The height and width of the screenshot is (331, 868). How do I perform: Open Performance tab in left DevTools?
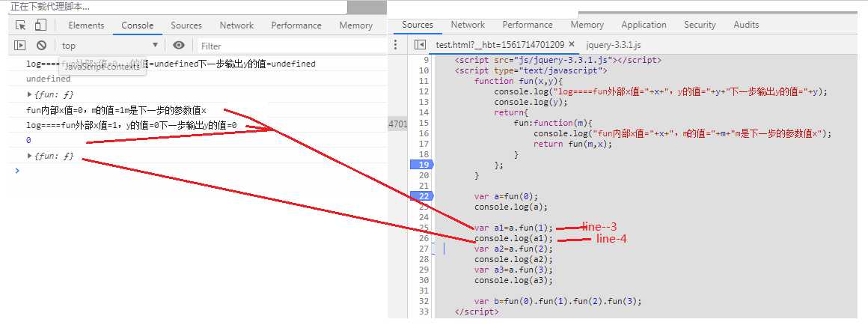coord(296,25)
